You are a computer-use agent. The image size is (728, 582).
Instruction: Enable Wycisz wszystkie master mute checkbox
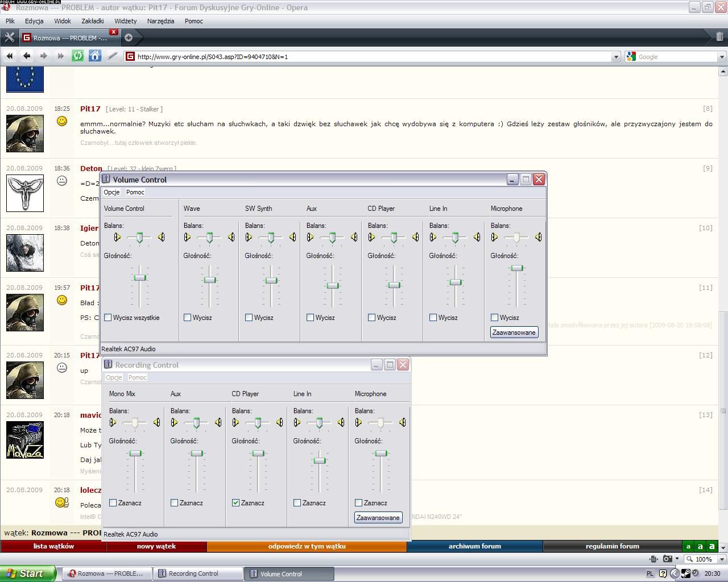coord(108,318)
